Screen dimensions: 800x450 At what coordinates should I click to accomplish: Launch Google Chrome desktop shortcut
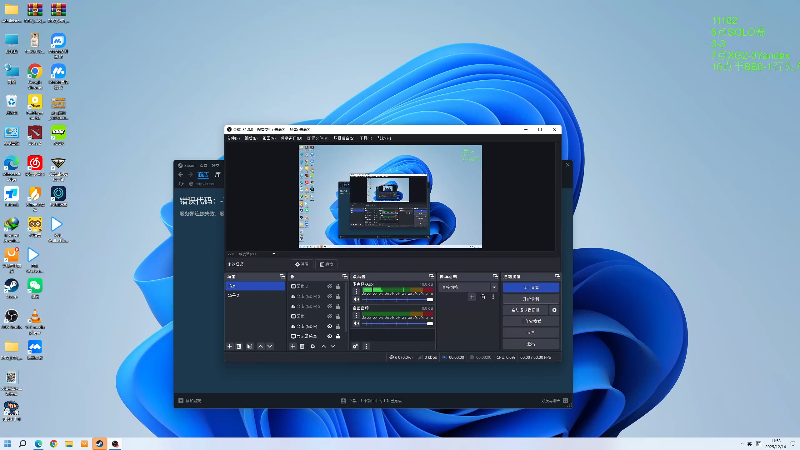[x=35, y=74]
